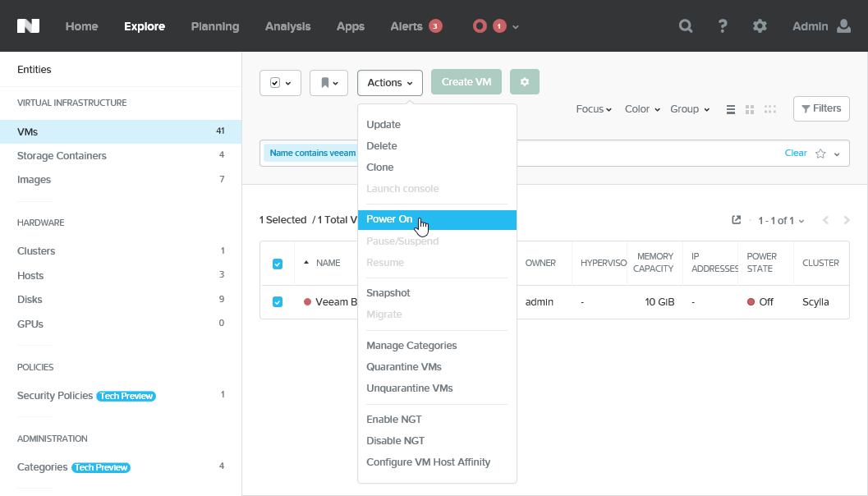Click the gear icon next to Create VM
The height and width of the screenshot is (496, 868).
pos(524,82)
